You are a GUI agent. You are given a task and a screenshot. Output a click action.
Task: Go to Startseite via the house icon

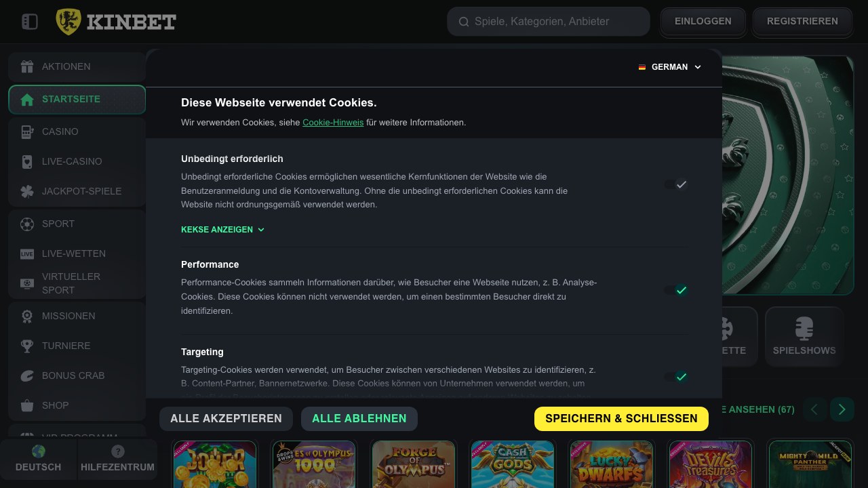click(x=27, y=100)
